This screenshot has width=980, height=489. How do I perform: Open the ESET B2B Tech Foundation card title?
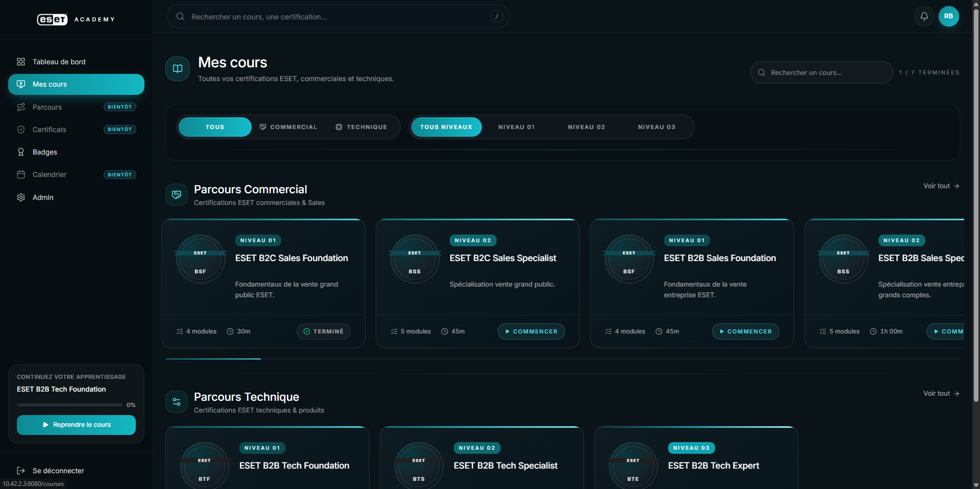click(x=294, y=466)
